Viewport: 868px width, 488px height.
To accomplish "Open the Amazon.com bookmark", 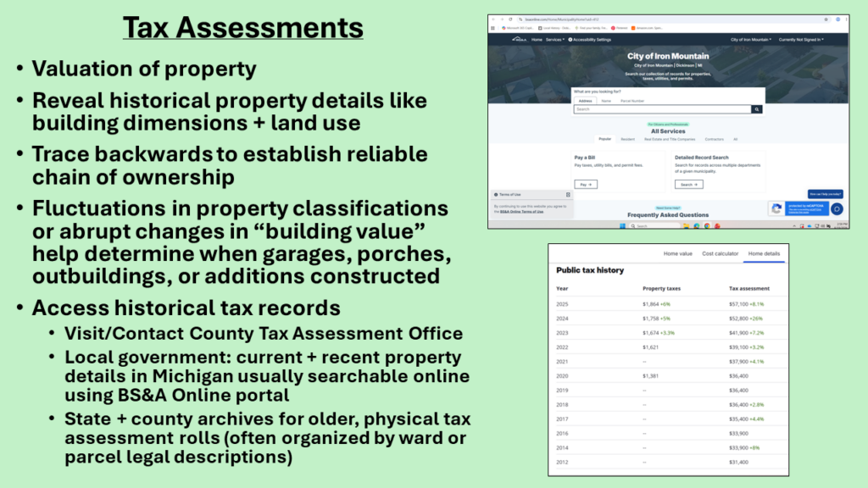I will [647, 28].
